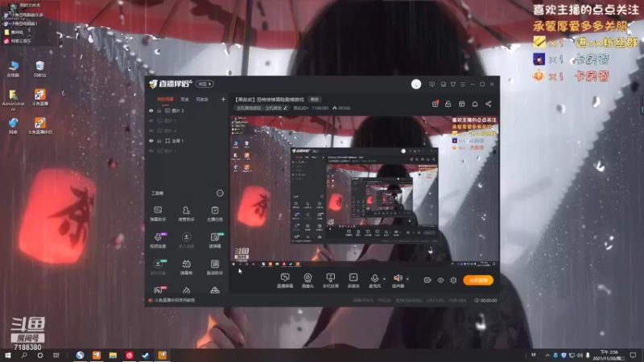The height and width of the screenshot is (362, 644).
Task: Click the stream title text in header
Action: (270, 99)
